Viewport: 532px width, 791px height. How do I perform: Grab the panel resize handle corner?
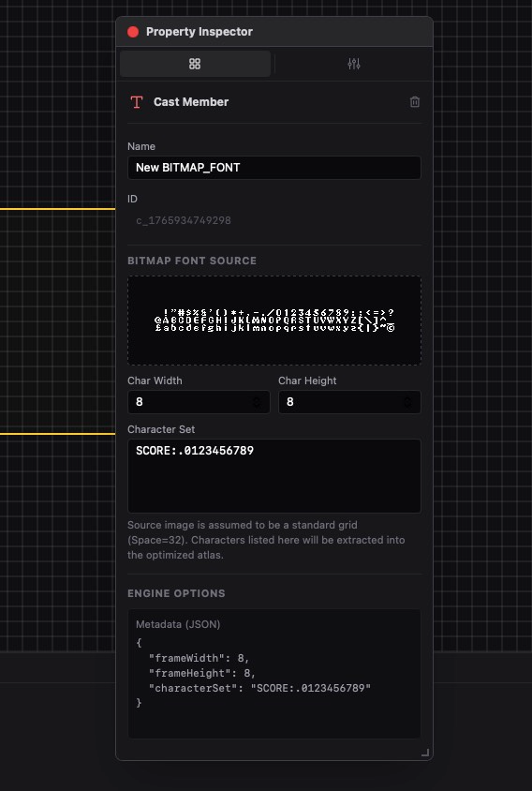point(425,753)
